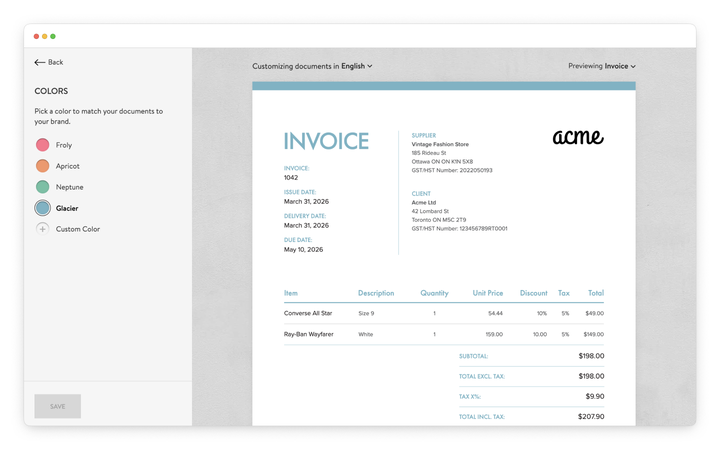Click the total incl. tax $207.90
Image resolution: width=720 pixels, height=450 pixels.
click(591, 416)
